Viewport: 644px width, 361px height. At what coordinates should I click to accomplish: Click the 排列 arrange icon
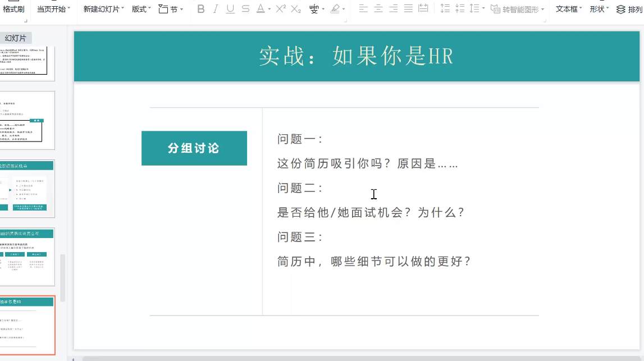click(629, 9)
